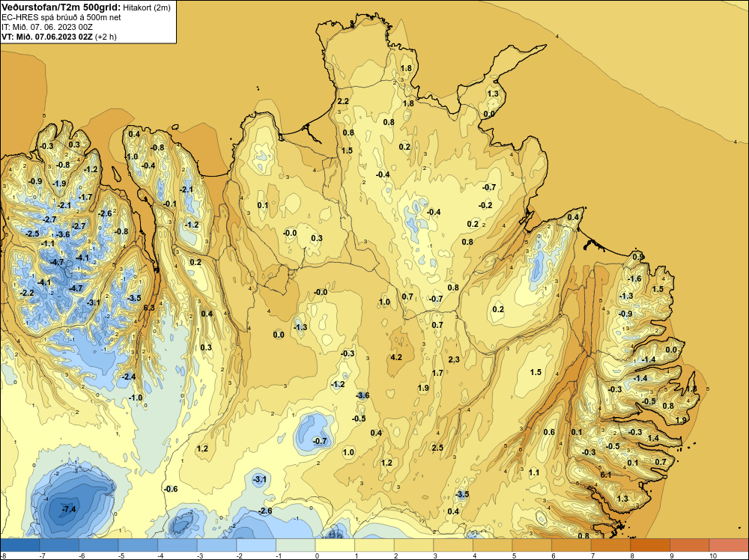Click the -2.4 temperature label

point(129,377)
